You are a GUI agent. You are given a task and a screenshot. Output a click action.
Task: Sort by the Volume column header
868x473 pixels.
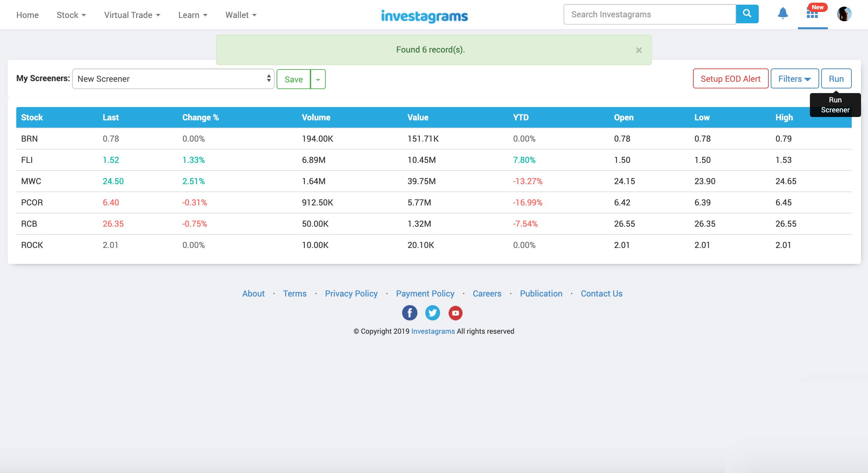click(x=316, y=117)
